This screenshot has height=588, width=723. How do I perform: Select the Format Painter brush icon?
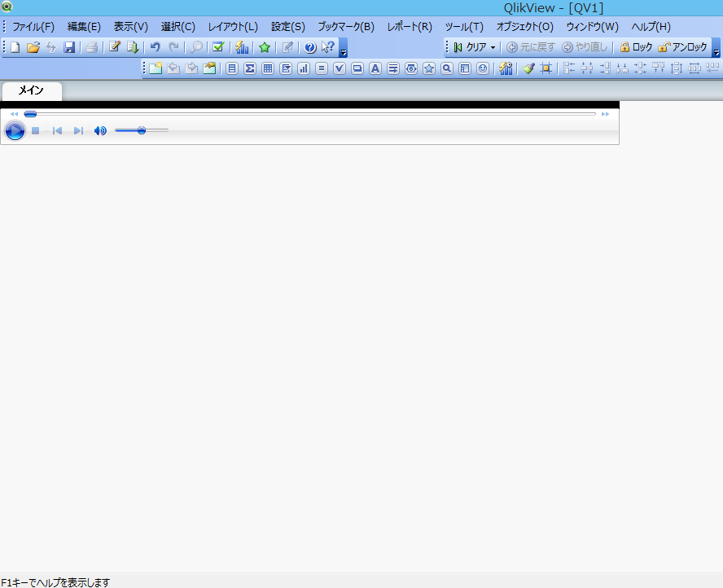(x=528, y=68)
